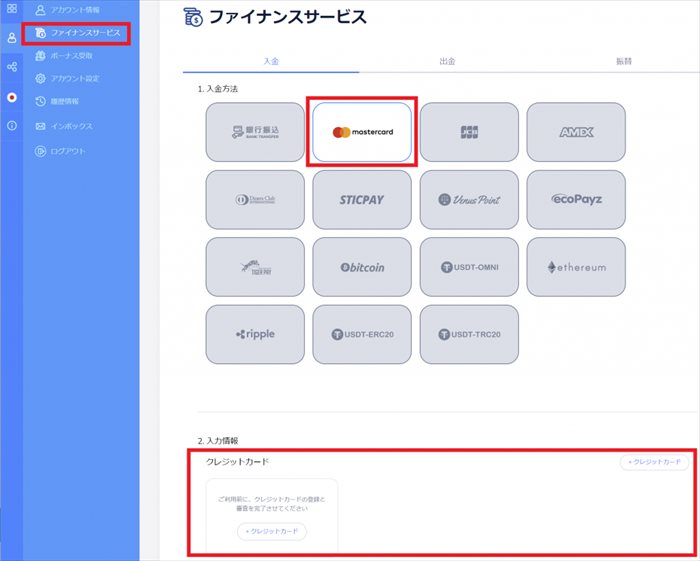The image size is (700, 561).
Task: Choose bitcoin deposit method
Action: click(x=362, y=267)
